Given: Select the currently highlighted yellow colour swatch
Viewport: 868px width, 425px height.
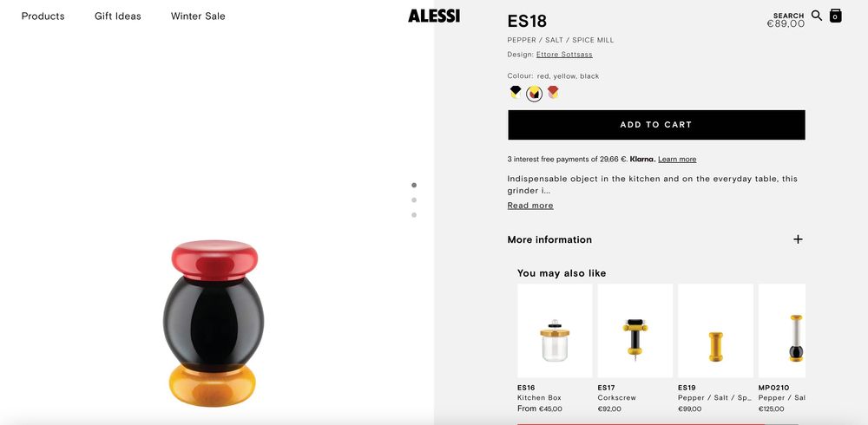Looking at the screenshot, I should pos(535,93).
